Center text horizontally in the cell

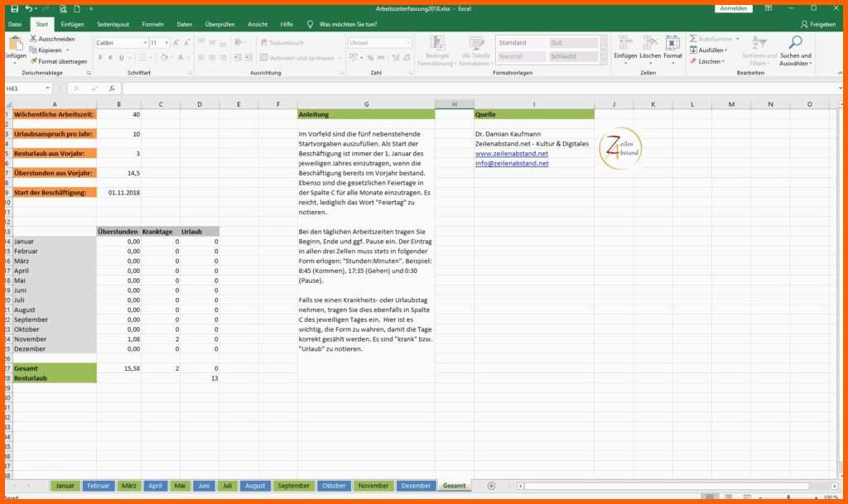pyautogui.click(x=212, y=58)
